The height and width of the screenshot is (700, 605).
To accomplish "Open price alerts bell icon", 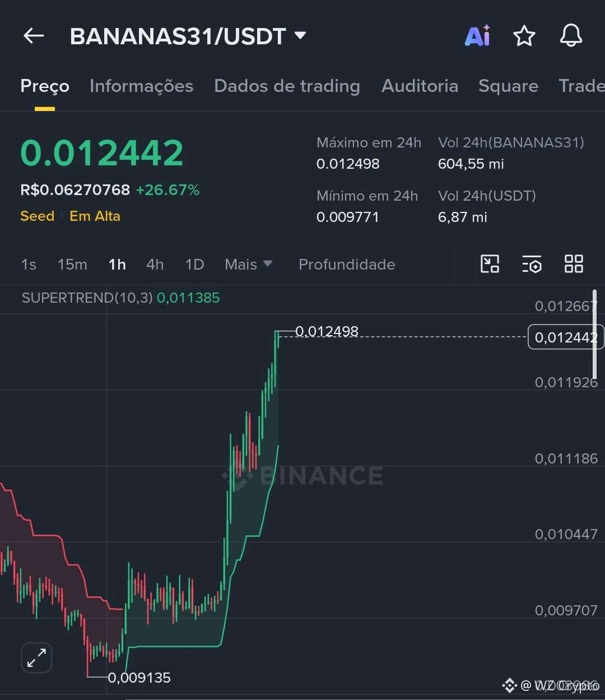I will [x=571, y=36].
